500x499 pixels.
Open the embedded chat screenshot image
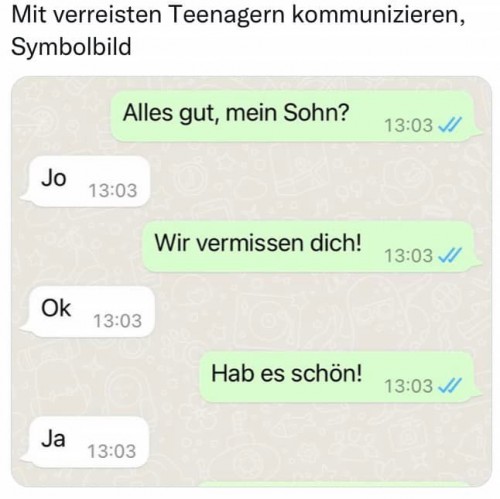coord(252,281)
